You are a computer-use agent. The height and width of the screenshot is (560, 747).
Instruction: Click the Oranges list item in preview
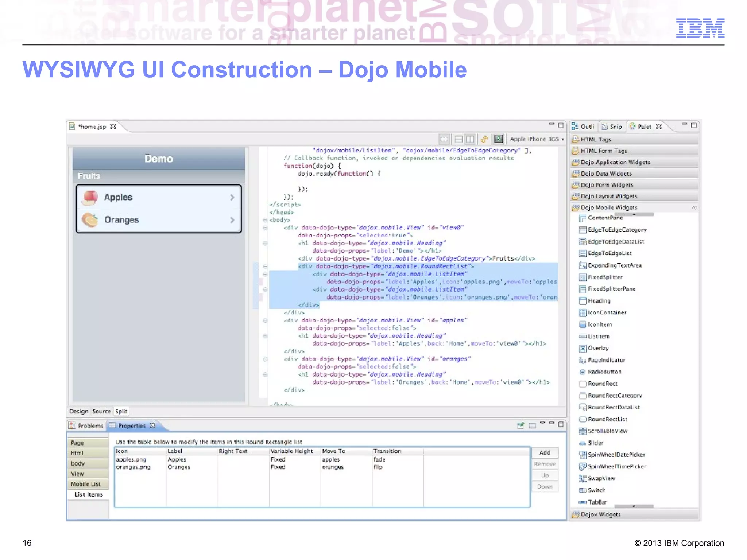point(159,220)
